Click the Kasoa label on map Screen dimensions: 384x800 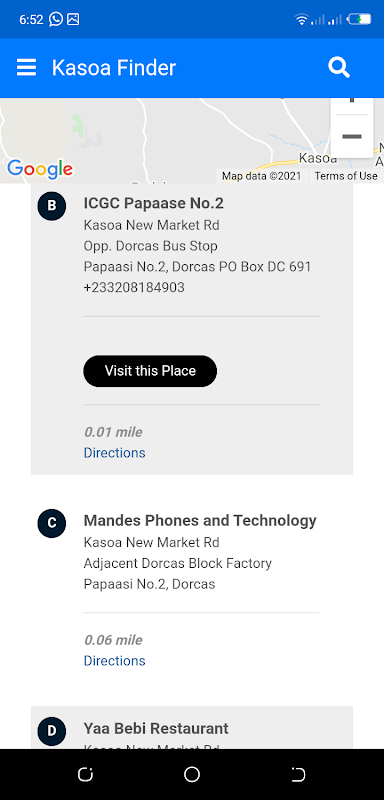click(318, 158)
